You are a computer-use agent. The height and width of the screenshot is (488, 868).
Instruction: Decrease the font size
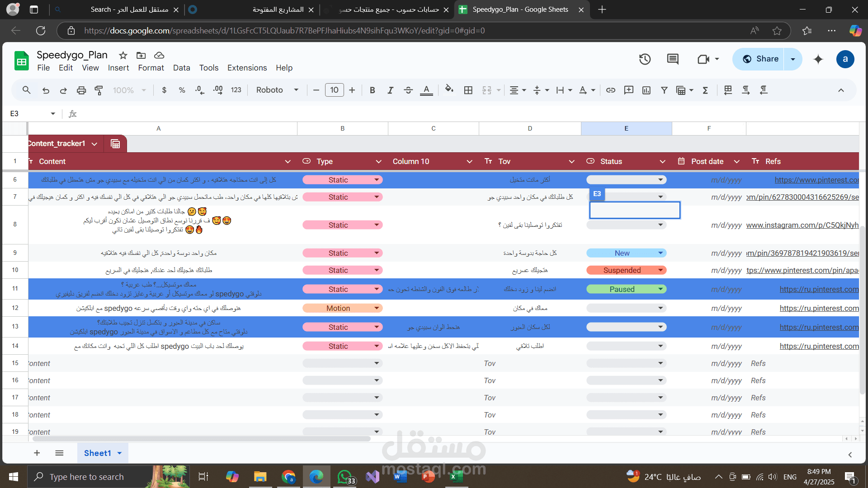coord(316,90)
